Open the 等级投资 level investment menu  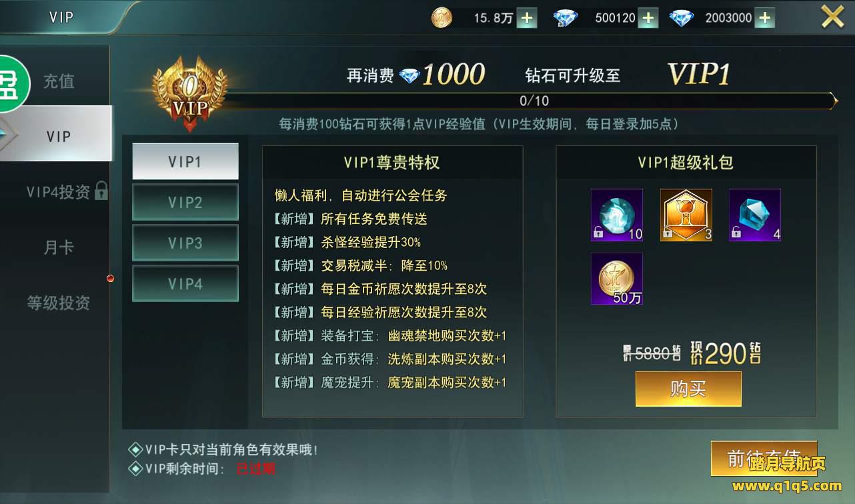(x=59, y=303)
